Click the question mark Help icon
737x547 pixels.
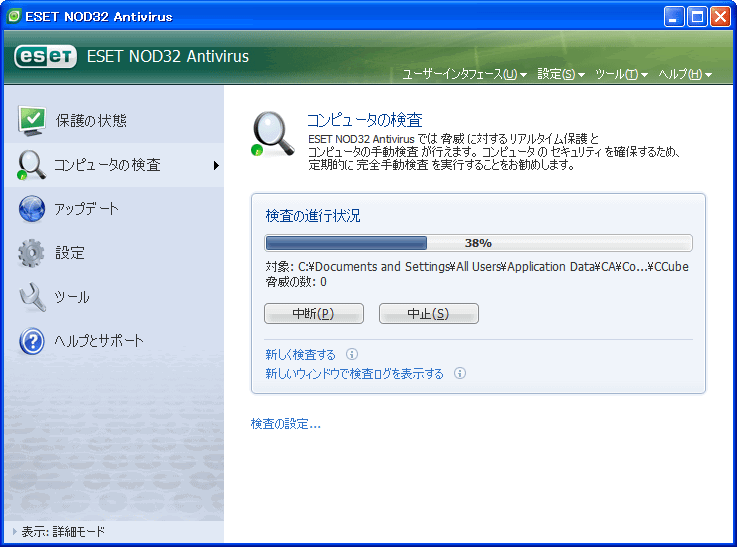pyautogui.click(x=32, y=341)
